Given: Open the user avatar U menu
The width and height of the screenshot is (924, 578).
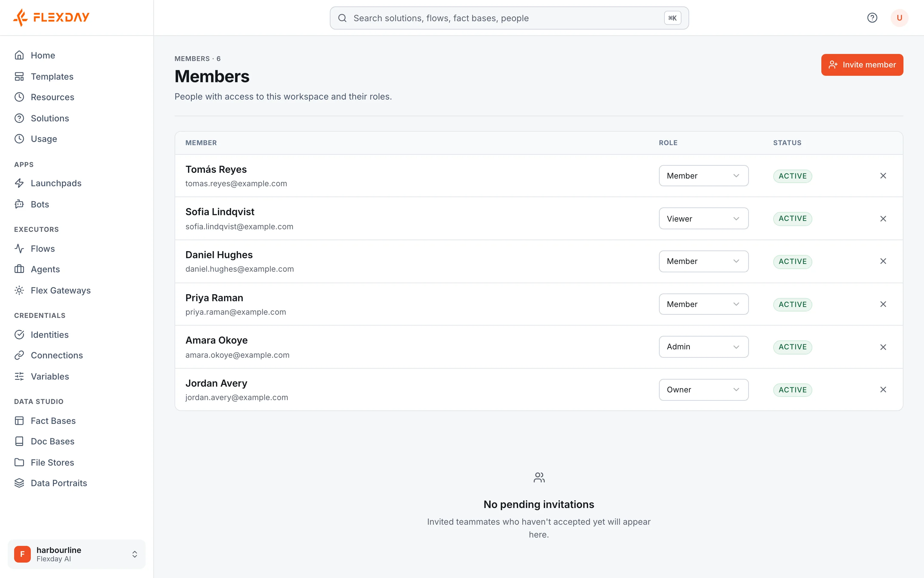Looking at the screenshot, I should pyautogui.click(x=899, y=18).
